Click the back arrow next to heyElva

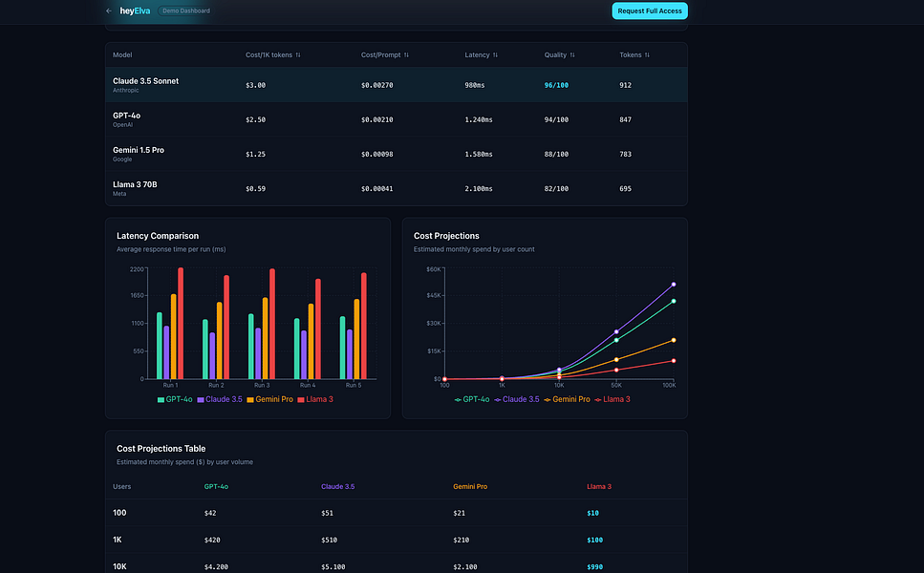coord(108,11)
